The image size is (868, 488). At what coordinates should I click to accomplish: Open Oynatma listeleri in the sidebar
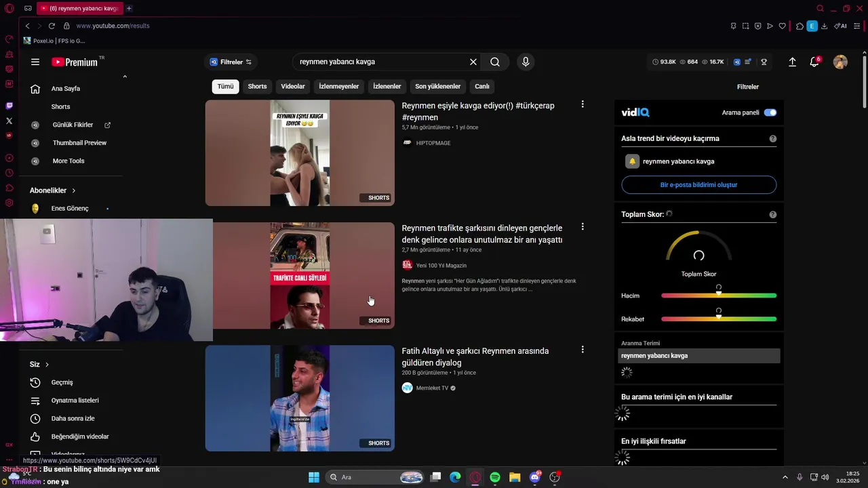pyautogui.click(x=75, y=401)
